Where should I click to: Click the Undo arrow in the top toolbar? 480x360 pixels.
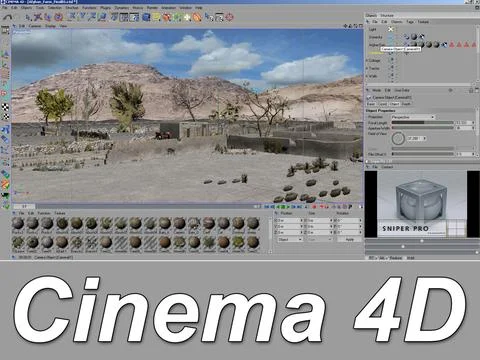(8, 17)
